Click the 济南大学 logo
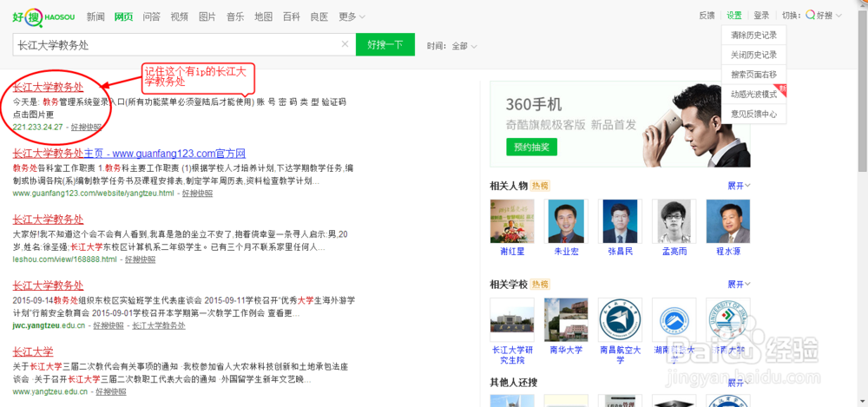The image size is (868, 407). tap(728, 319)
